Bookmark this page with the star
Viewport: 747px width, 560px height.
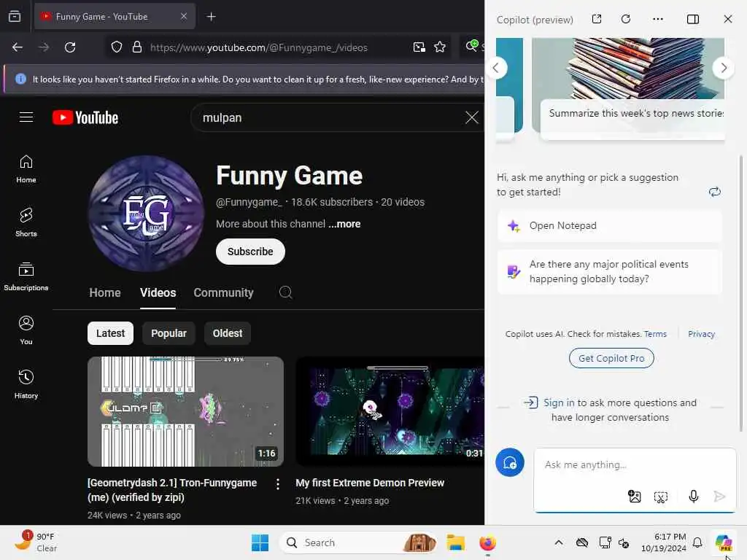(440, 47)
